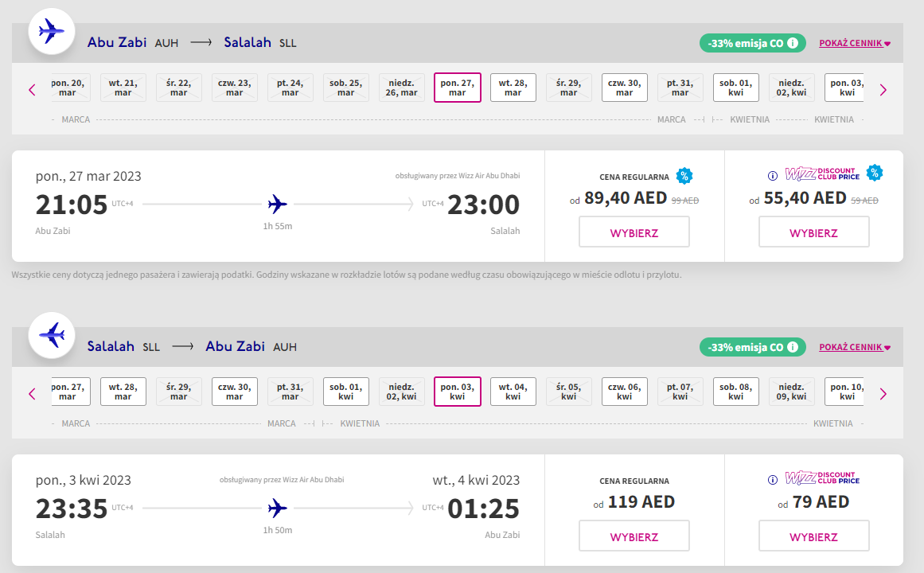
Task: Click the 1h 55m flight duration
Action: (x=278, y=226)
